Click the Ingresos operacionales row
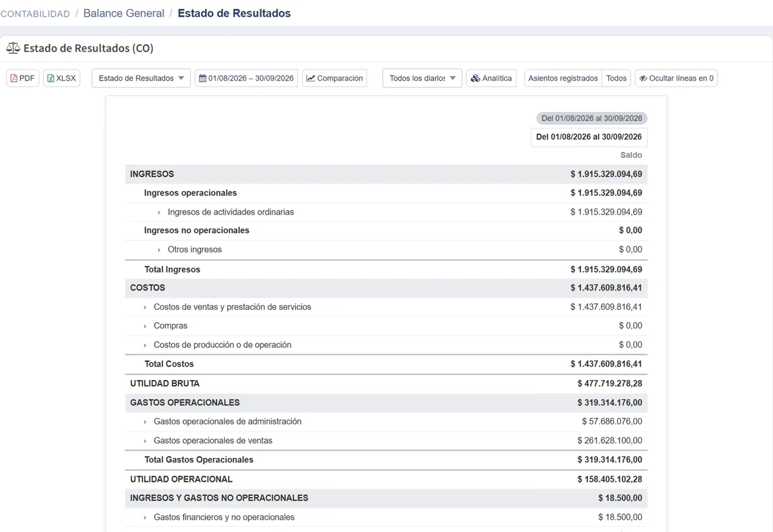773x532 pixels. (x=386, y=193)
